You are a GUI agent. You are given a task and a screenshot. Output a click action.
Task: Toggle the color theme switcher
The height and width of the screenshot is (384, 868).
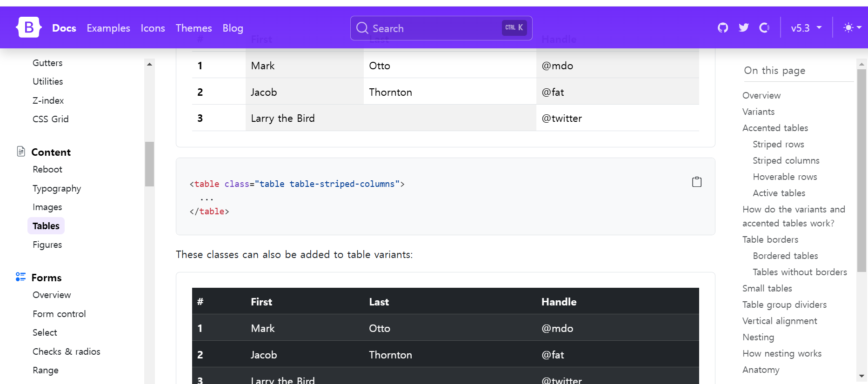coord(852,28)
